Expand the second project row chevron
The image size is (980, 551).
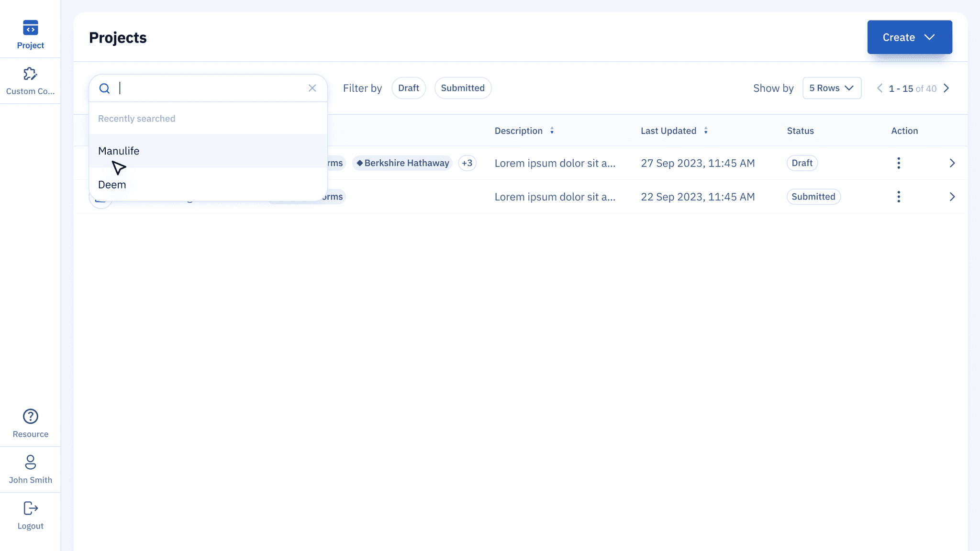(x=952, y=197)
